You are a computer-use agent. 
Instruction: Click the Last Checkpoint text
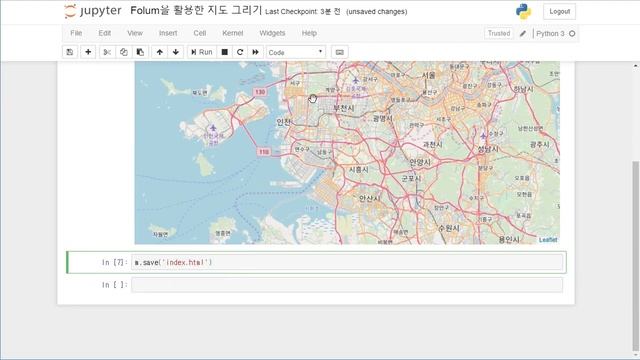pyautogui.click(x=302, y=12)
